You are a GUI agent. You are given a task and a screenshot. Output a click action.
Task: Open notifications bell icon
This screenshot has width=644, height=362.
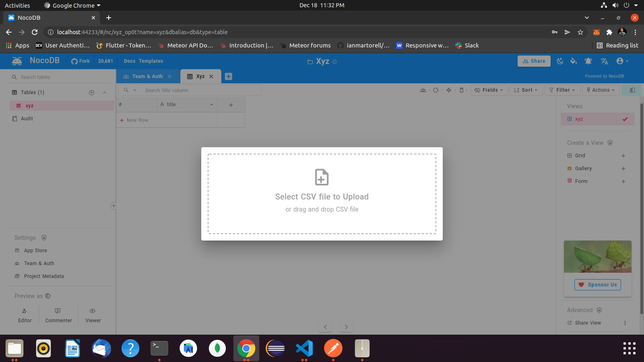tap(588, 61)
